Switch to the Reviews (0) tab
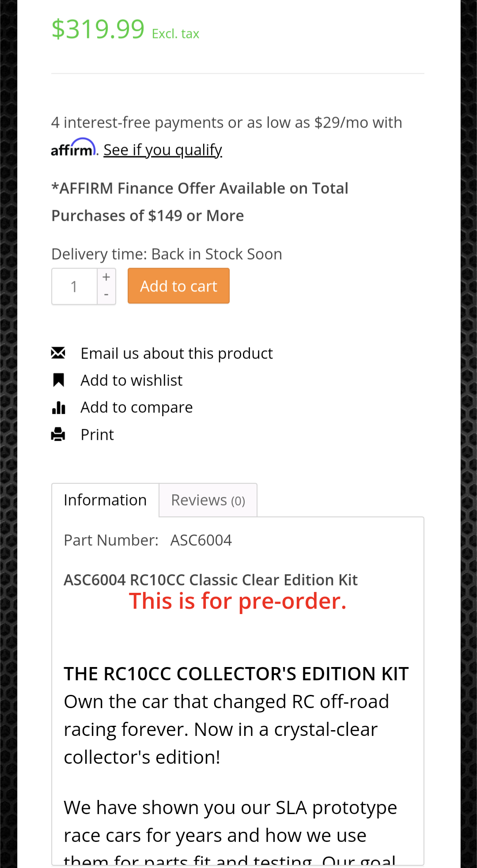477x868 pixels. (x=208, y=500)
